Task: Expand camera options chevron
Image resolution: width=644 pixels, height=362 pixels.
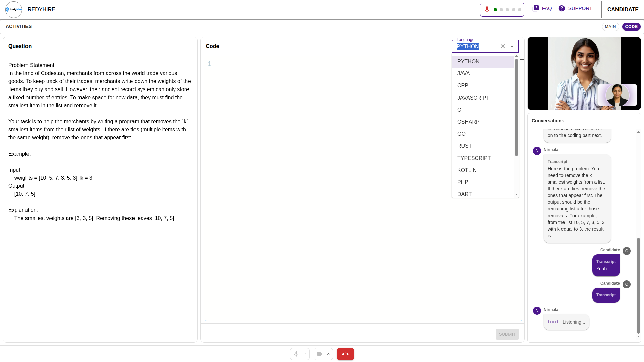Action: [x=328, y=354]
